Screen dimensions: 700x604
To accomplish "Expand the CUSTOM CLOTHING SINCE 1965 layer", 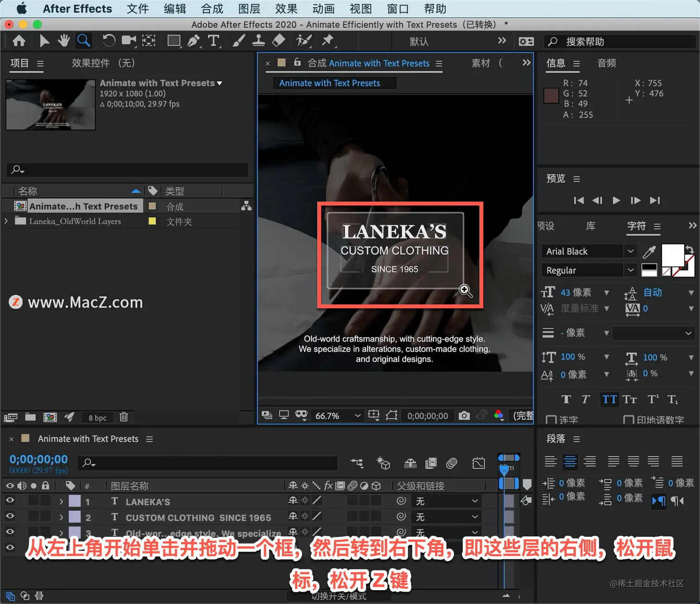I will [x=61, y=517].
